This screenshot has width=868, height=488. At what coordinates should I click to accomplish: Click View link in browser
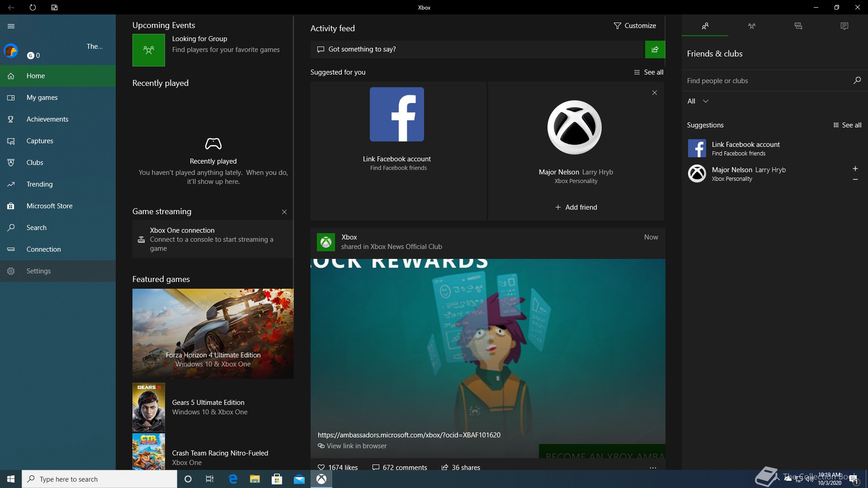(x=352, y=446)
